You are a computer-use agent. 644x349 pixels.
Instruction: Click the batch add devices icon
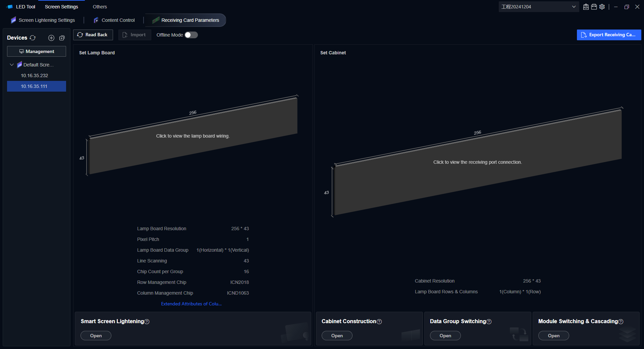[x=62, y=38]
